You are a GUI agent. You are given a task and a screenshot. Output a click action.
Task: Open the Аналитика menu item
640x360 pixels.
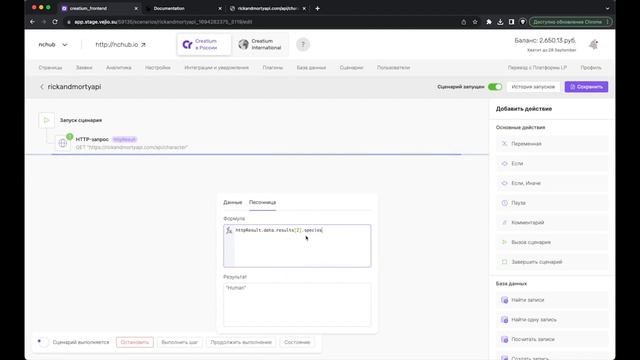coord(119,68)
